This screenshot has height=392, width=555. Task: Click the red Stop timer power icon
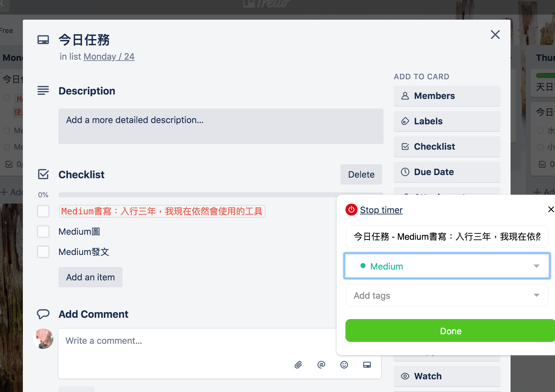coord(351,210)
